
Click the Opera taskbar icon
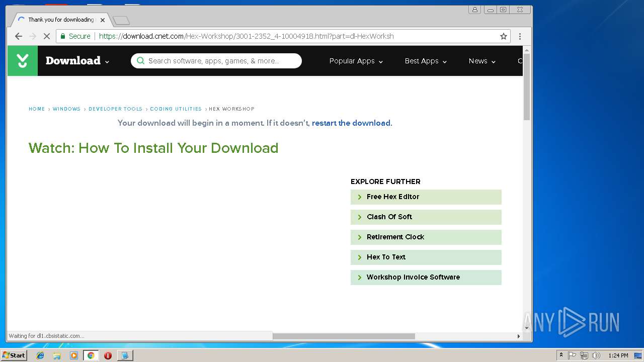pos(108,355)
